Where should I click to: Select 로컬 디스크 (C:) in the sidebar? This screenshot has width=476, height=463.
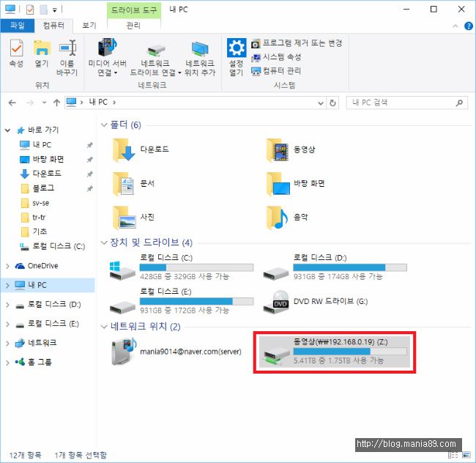point(52,246)
